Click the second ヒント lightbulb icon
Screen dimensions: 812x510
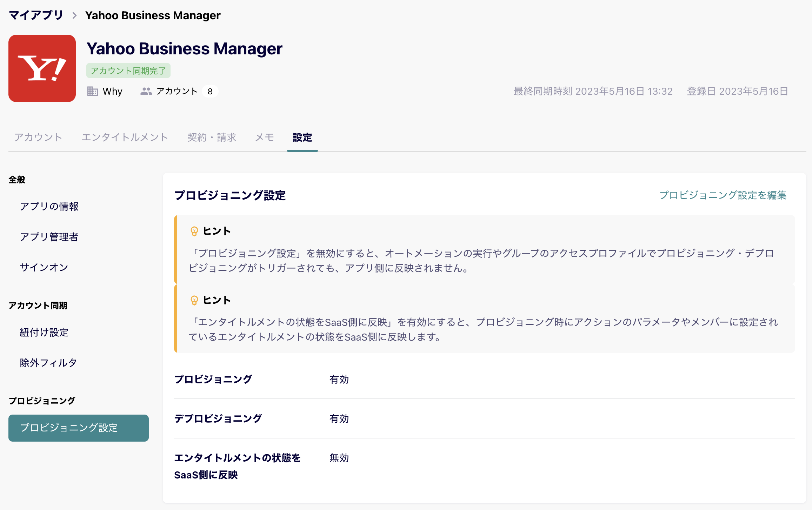[194, 300]
